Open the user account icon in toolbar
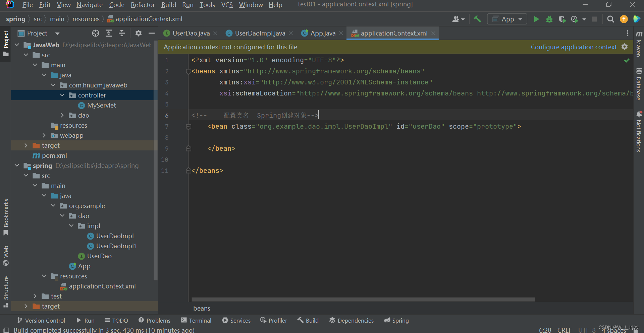The image size is (644, 333). pyautogui.click(x=458, y=19)
